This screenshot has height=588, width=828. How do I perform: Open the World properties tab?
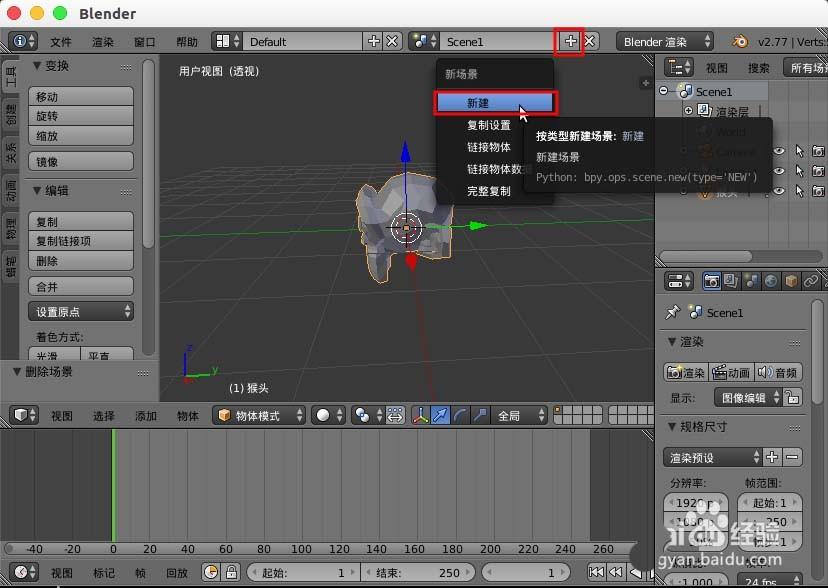(769, 281)
